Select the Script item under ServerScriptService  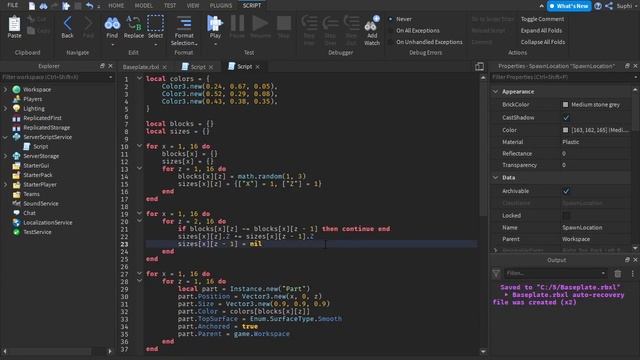[40, 147]
